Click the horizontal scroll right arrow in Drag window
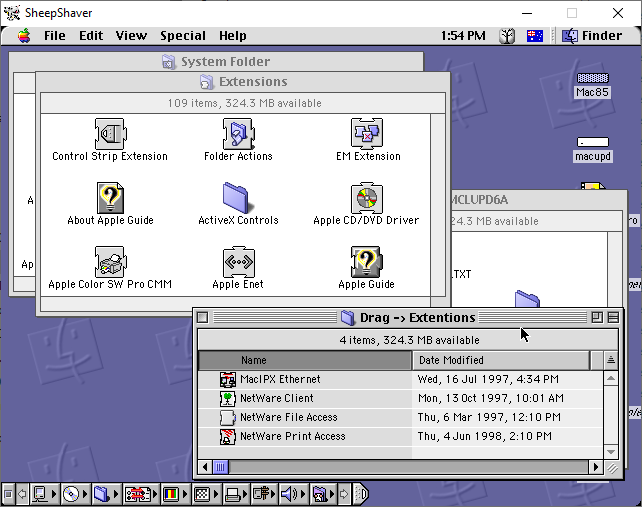Viewport: 642px width, 507px height. click(596, 467)
